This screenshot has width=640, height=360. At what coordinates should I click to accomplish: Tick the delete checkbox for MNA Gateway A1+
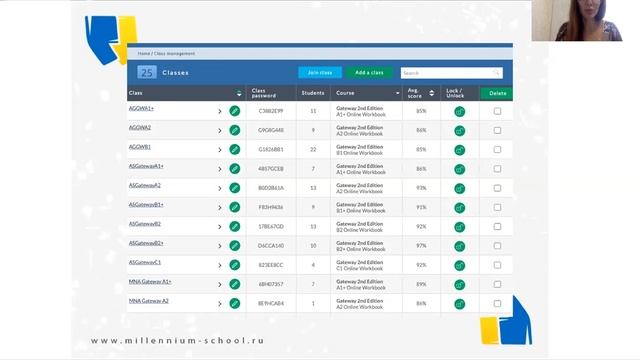click(497, 284)
